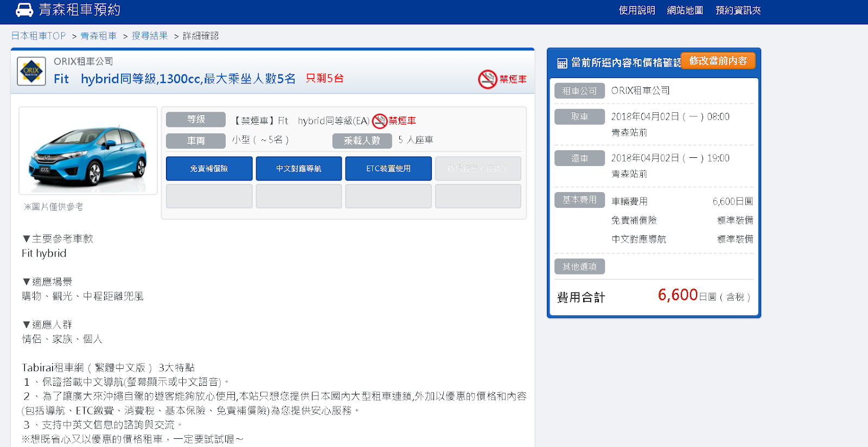Open 網站地圖 in top navigation
Viewport: 868px width, 447px height.
685,10
